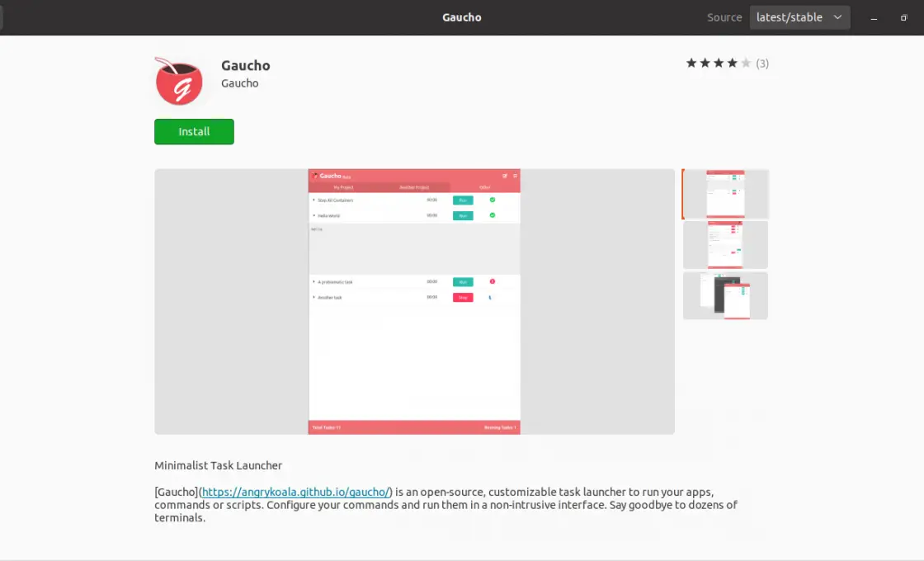Maximize the Gaucho window

click(x=903, y=17)
